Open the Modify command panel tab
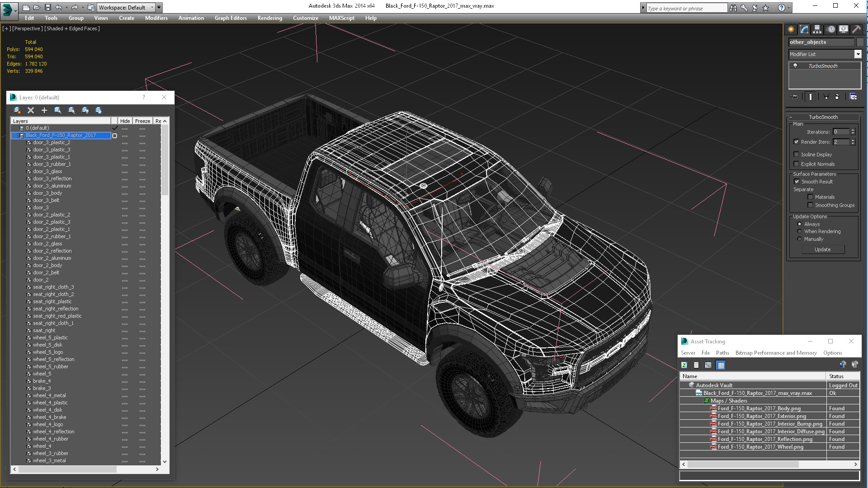Screen dimensions: 868x488 coord(804,29)
